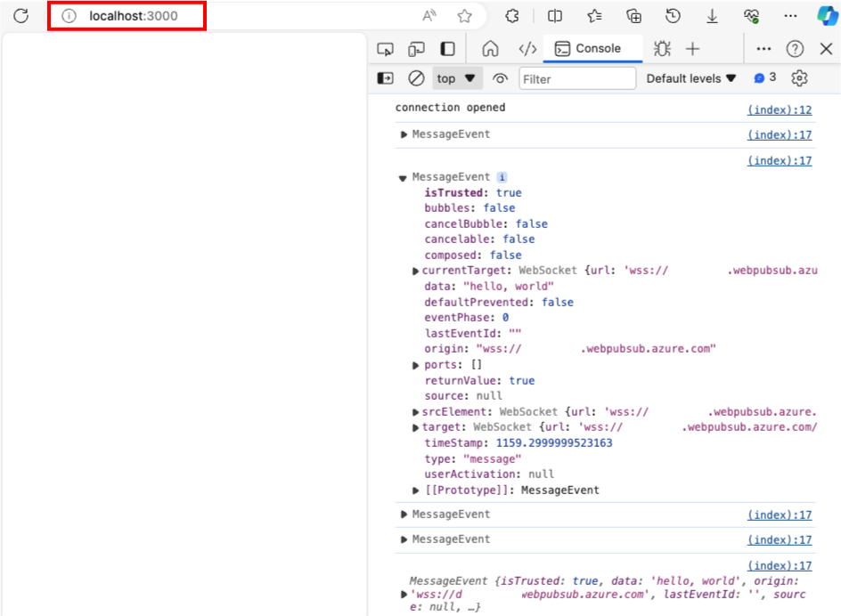Clear the console output
This screenshot has height=616, width=841.
(416, 78)
